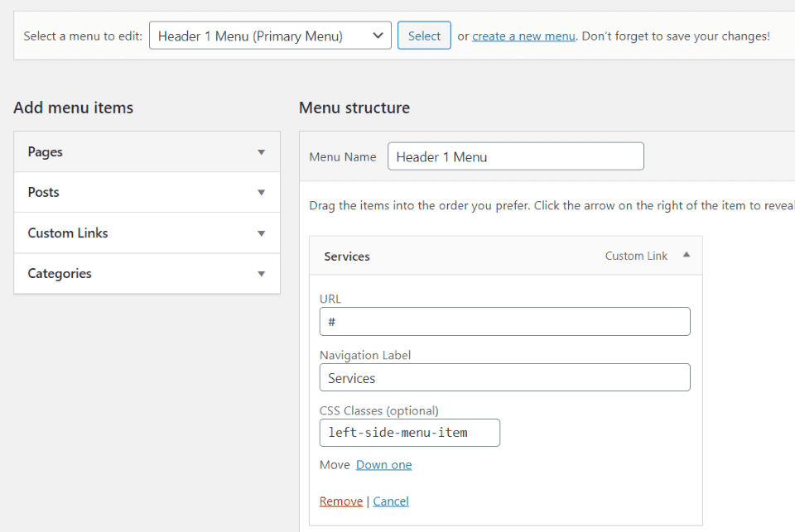The width and height of the screenshot is (795, 532).
Task: Click the CSS Classes input field
Action: coord(410,433)
